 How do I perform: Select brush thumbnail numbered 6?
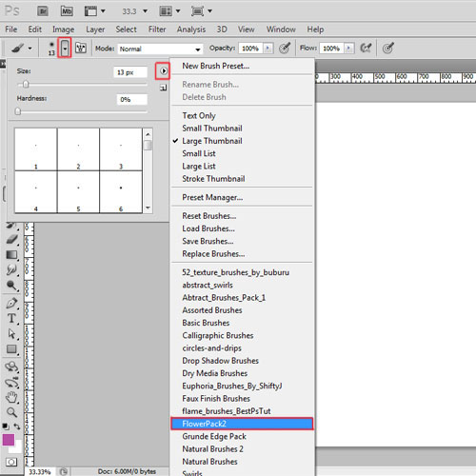pyautogui.click(x=121, y=192)
